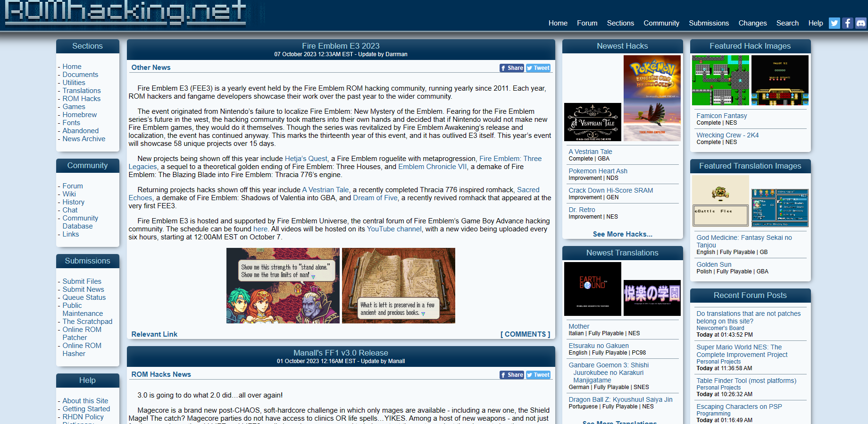Open Utilities in the Sections sidebar
Image resolution: width=868 pixels, height=424 pixels.
click(x=74, y=83)
